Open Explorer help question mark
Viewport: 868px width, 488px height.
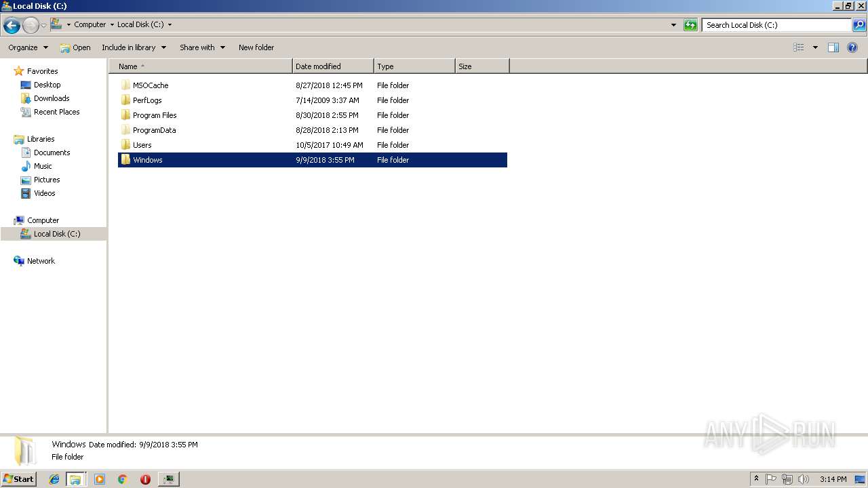click(x=852, y=47)
